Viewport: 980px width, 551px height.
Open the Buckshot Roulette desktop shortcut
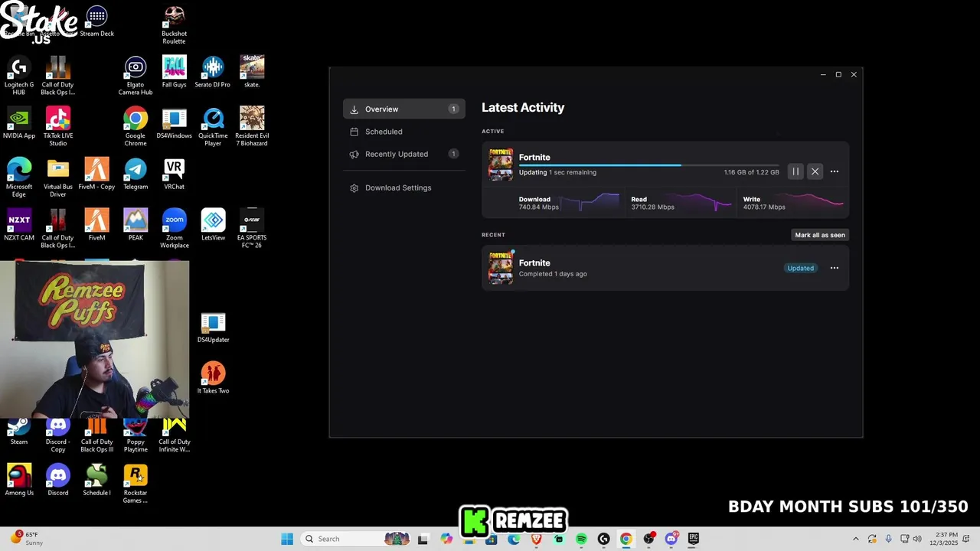[x=174, y=25]
